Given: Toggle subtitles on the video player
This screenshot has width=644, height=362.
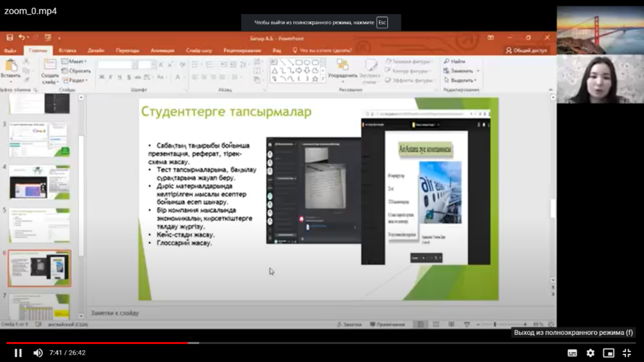Looking at the screenshot, I should coord(572,353).
